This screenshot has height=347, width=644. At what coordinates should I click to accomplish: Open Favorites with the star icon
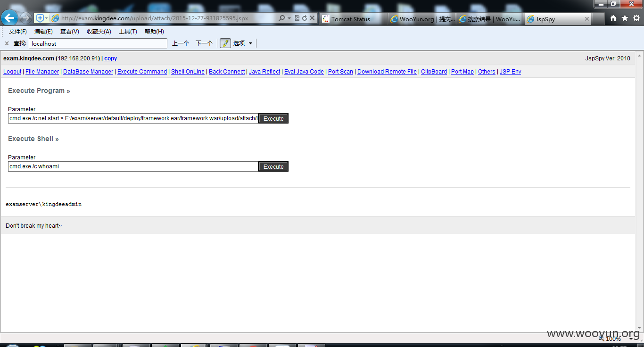tap(625, 18)
